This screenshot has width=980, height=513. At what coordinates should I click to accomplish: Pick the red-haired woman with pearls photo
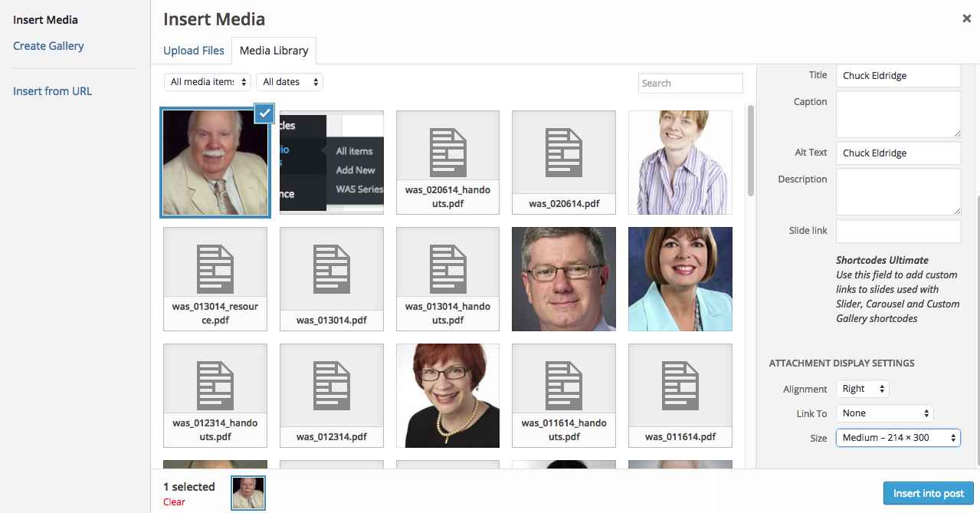[447, 396]
